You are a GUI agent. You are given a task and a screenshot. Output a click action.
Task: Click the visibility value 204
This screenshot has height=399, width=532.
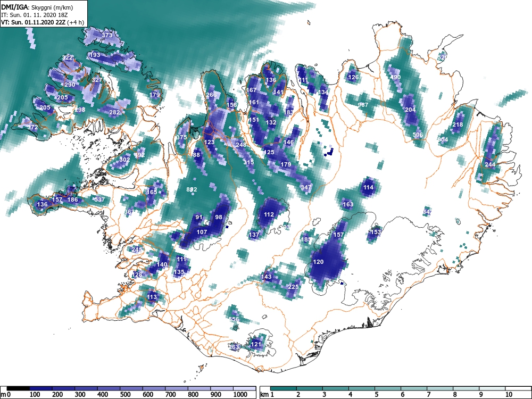[x=410, y=110]
